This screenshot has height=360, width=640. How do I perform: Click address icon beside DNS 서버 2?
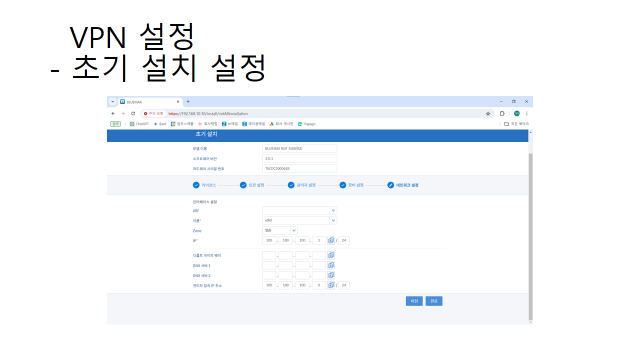[331, 275]
